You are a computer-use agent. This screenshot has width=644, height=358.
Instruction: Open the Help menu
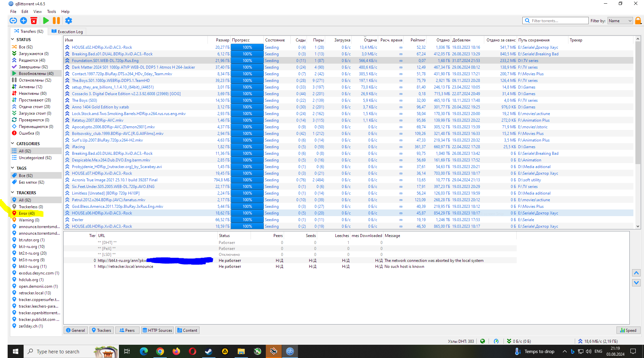coord(65,11)
